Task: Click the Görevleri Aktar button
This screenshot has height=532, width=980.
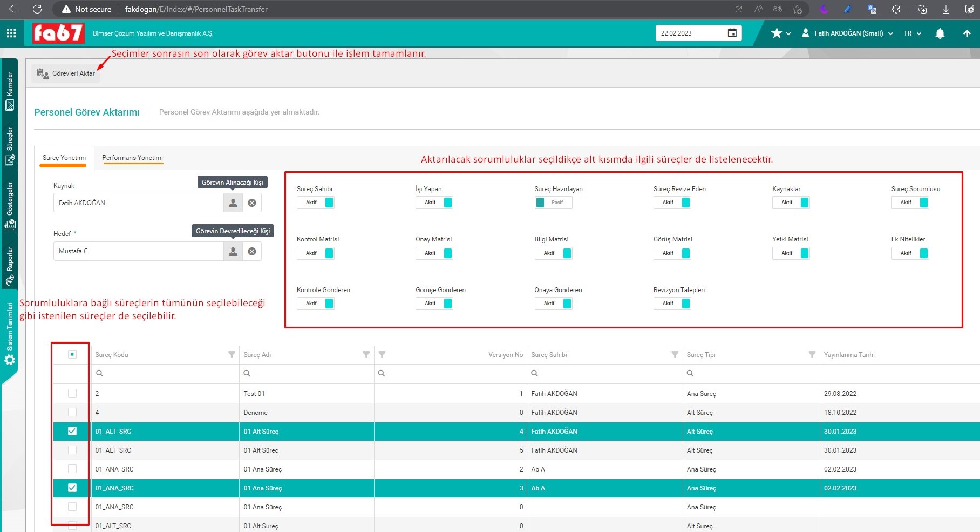Action: [x=66, y=73]
